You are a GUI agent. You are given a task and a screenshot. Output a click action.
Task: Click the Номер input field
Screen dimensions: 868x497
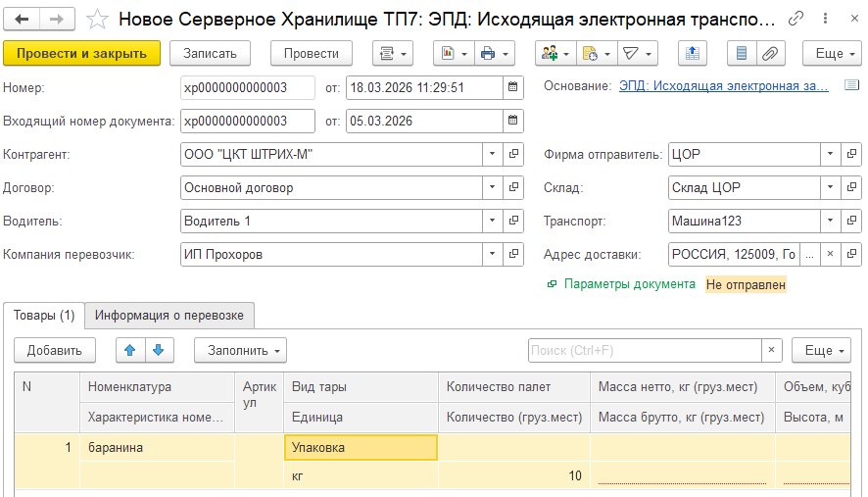click(x=248, y=87)
